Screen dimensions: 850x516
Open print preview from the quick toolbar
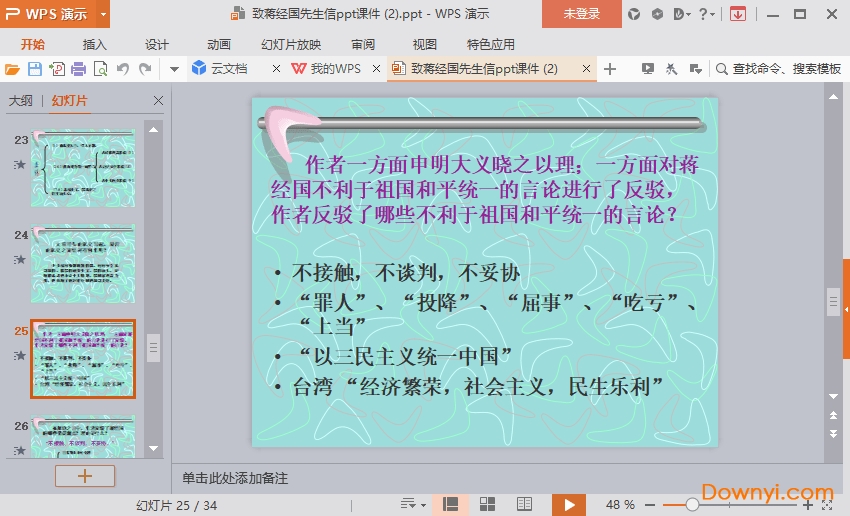click(100, 69)
